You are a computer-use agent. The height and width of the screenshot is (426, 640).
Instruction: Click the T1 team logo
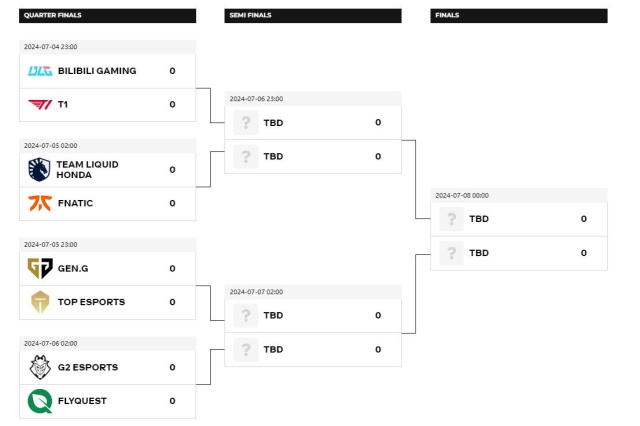tap(40, 104)
